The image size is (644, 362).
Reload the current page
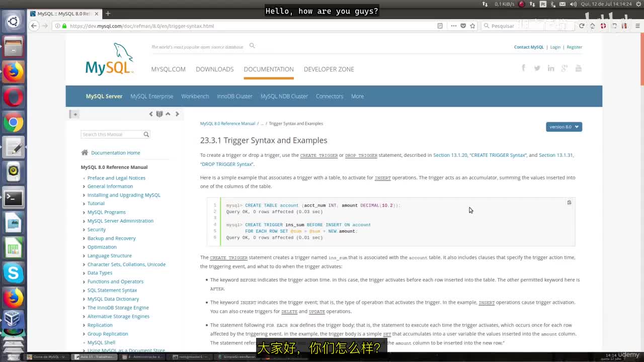[x=582, y=26]
